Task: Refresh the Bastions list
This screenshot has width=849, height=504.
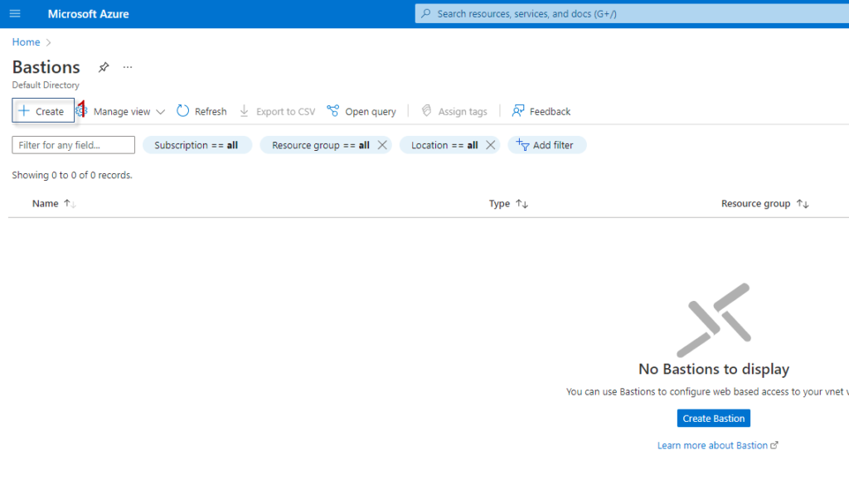Action: (x=202, y=111)
